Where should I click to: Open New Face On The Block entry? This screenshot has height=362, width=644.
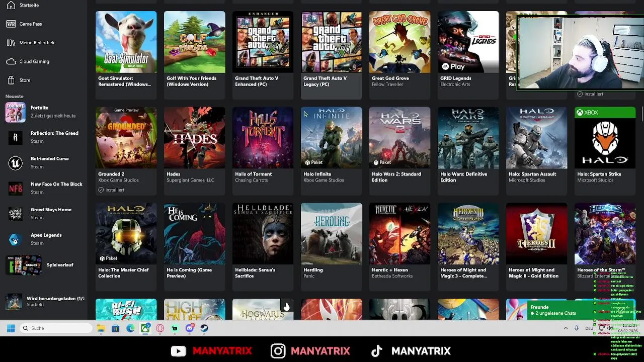43,188
